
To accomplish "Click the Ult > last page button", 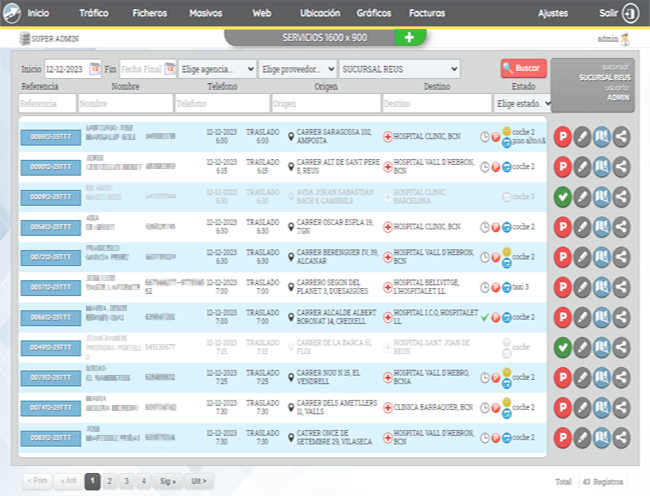I will click(199, 481).
